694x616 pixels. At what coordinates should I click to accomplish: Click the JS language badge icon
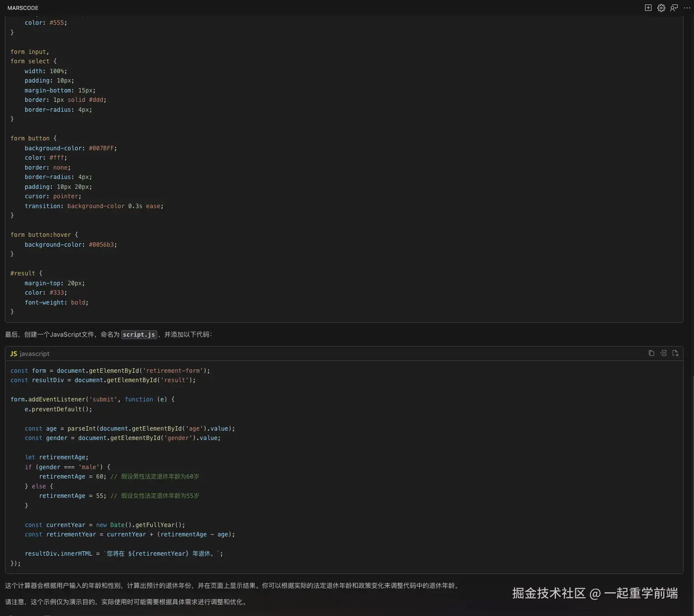(14, 354)
